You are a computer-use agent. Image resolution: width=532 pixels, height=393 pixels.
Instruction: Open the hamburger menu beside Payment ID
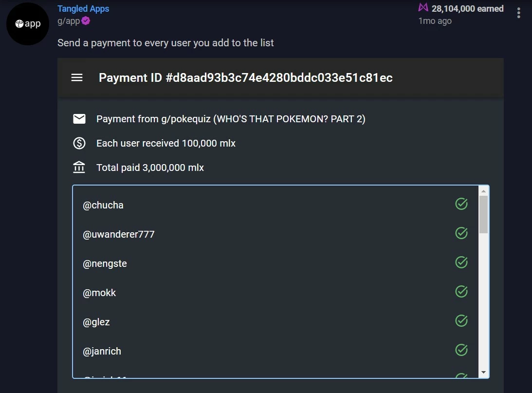(x=77, y=78)
